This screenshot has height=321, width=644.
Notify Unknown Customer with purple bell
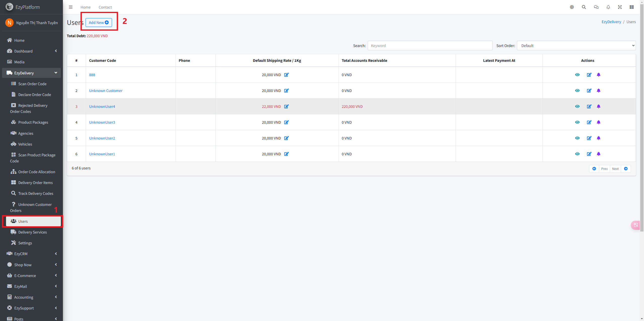(599, 90)
